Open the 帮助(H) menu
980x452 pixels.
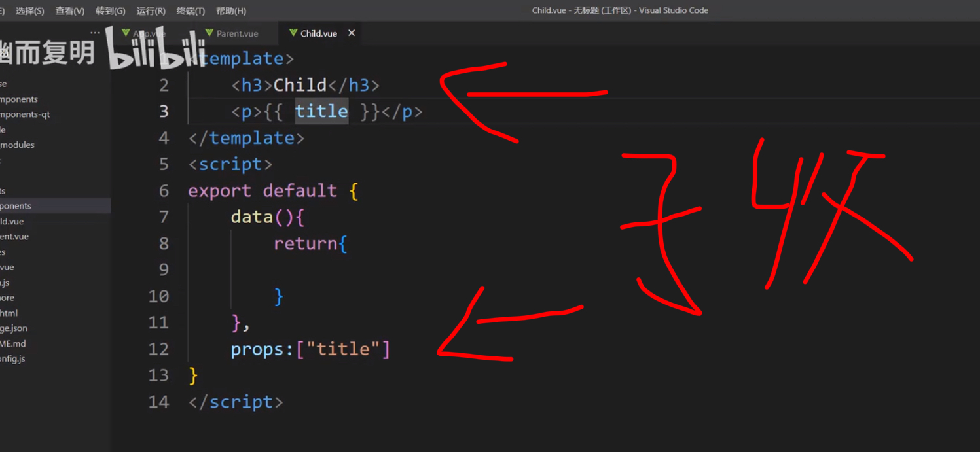point(231,10)
